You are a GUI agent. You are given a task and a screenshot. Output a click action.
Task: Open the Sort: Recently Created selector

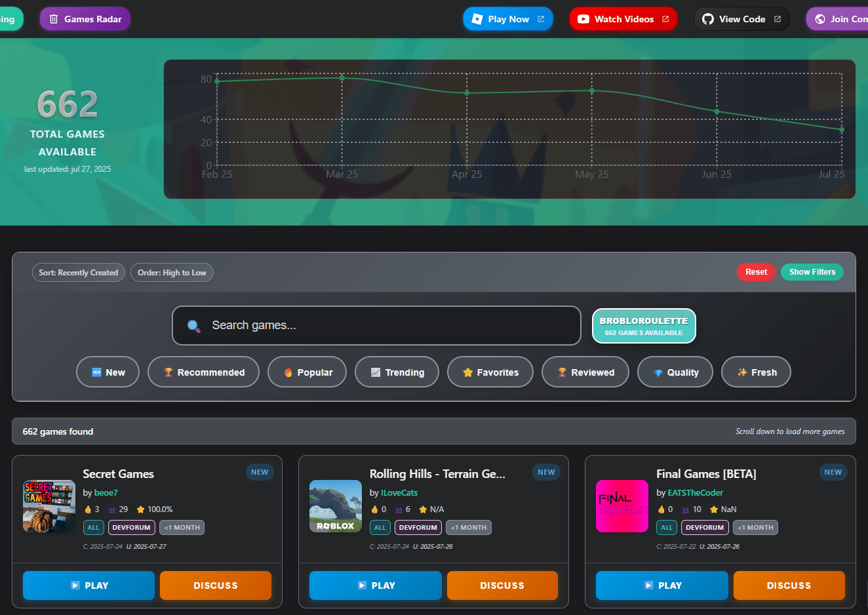78,273
